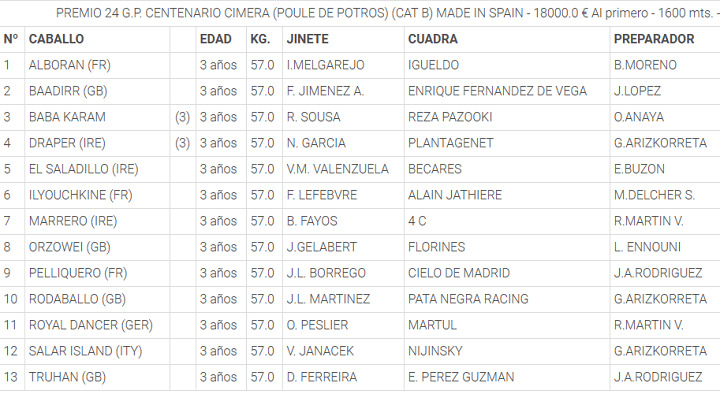Image resolution: width=720 pixels, height=394 pixels.
Task: Select stable FLORINES
Action: [x=436, y=247]
